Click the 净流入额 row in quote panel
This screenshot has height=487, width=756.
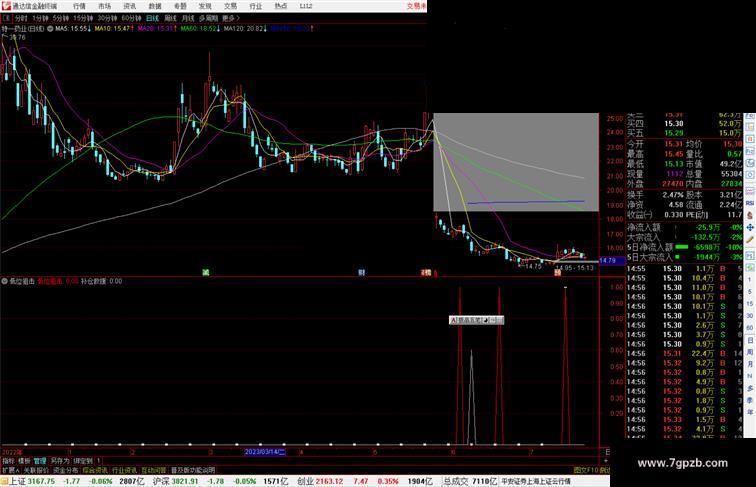tap(685, 227)
